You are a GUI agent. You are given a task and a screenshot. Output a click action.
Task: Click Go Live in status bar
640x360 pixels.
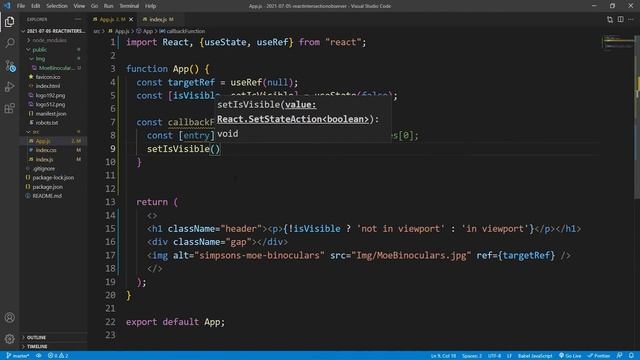[x=570, y=356]
